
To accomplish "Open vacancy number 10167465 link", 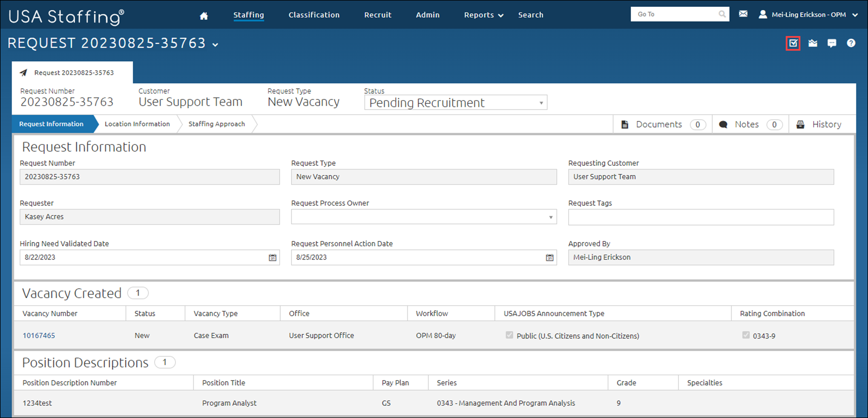I will tap(39, 336).
